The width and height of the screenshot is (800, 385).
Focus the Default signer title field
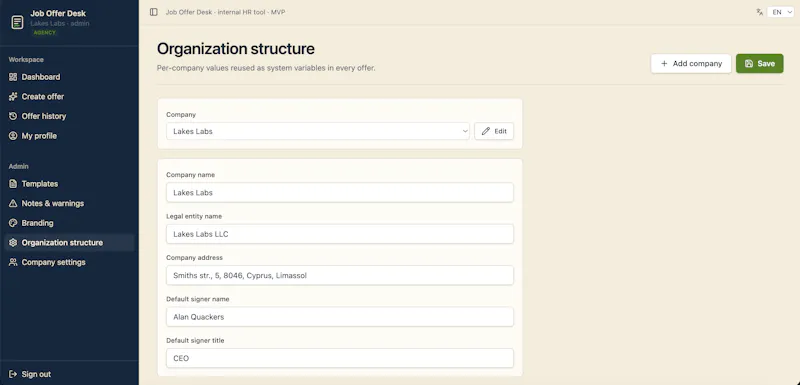coord(340,358)
